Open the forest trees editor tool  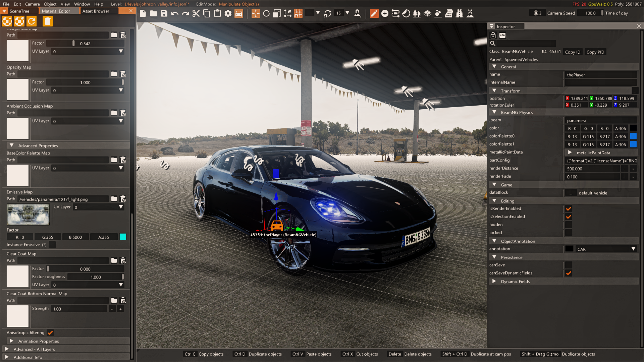coord(417,13)
